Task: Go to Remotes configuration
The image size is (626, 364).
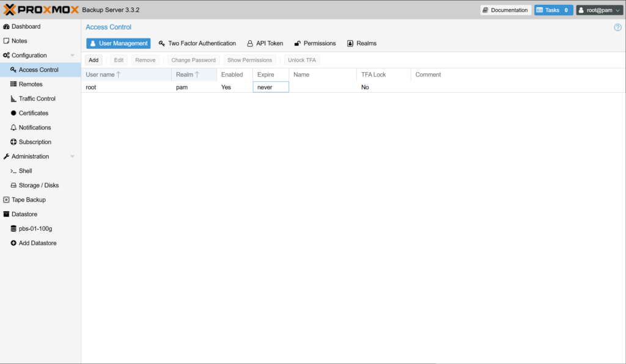Action: pos(31,84)
